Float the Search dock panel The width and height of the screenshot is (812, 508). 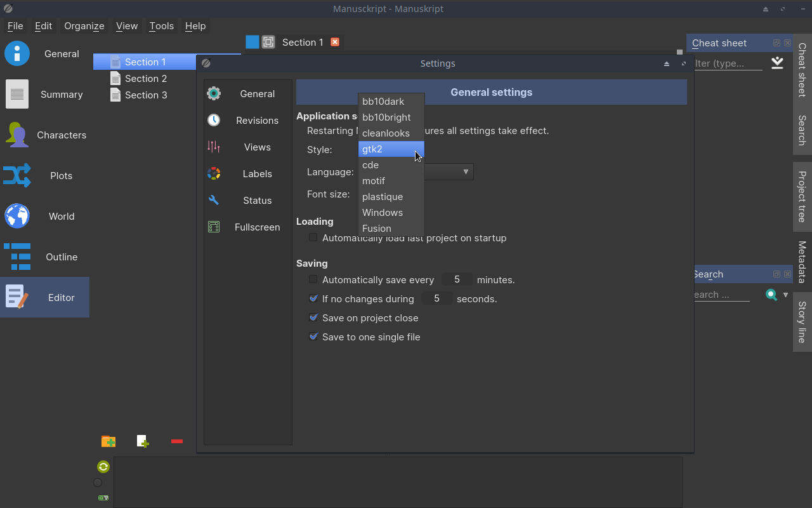[x=776, y=274]
